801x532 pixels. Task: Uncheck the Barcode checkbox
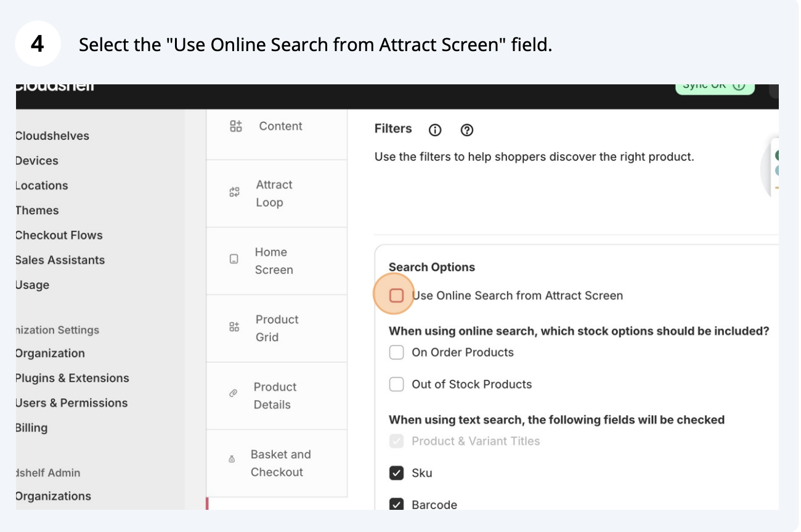point(396,504)
